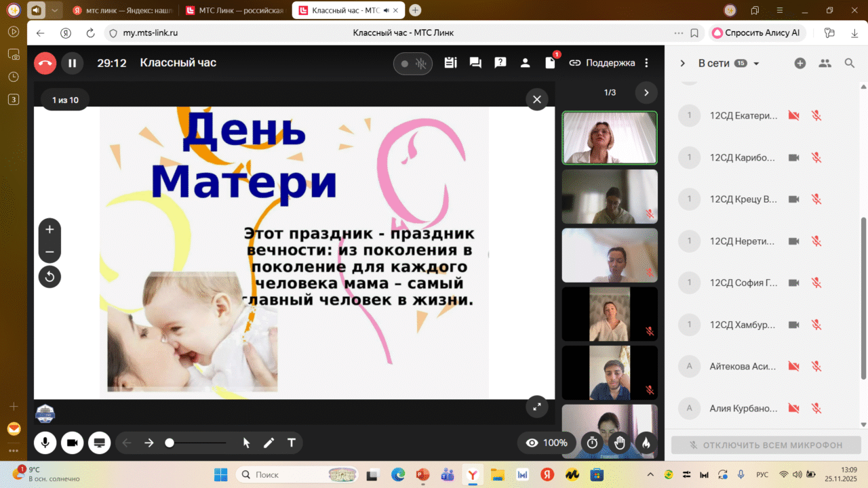Viewport: 868px width, 488px height.
Task: Open the questions icon in top bar
Action: tap(500, 63)
